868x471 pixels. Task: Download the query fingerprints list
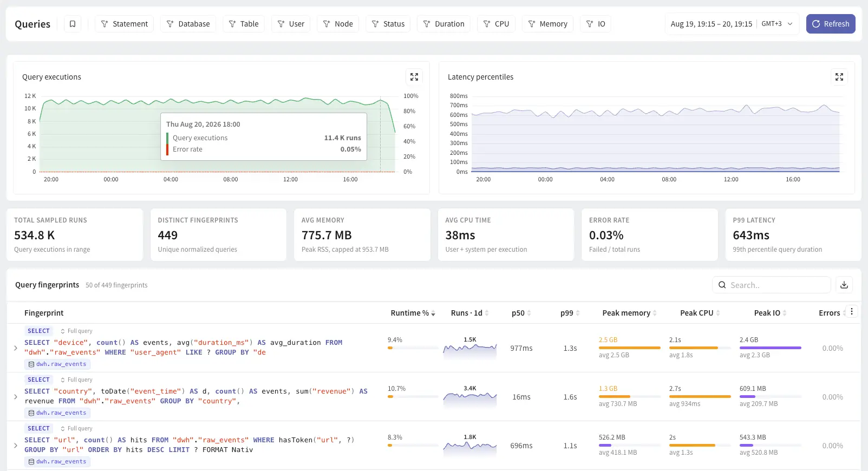click(844, 285)
